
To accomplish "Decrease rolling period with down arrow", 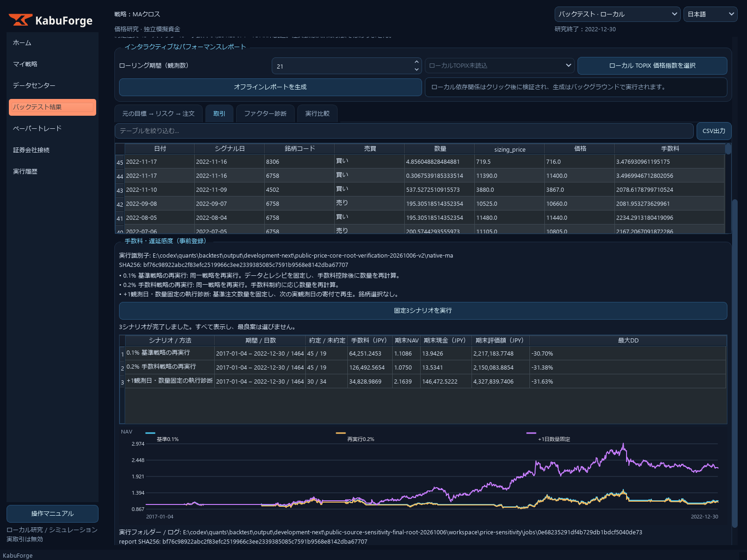I will click(x=416, y=70).
